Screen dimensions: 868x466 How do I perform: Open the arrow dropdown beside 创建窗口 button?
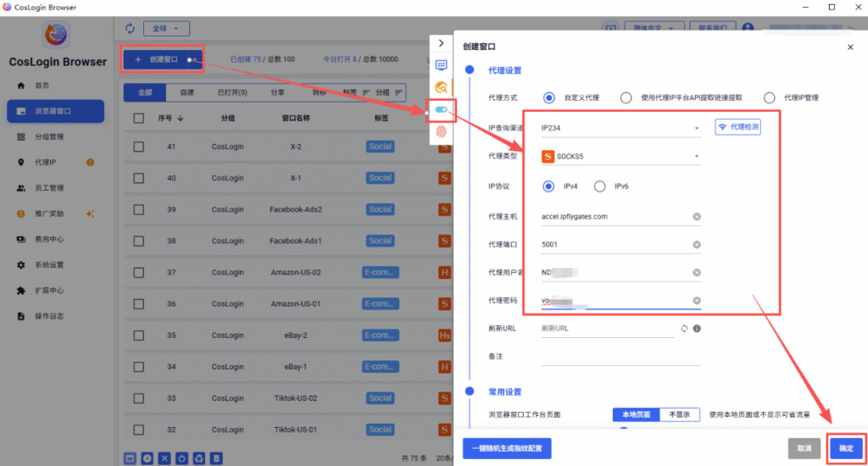[194, 59]
